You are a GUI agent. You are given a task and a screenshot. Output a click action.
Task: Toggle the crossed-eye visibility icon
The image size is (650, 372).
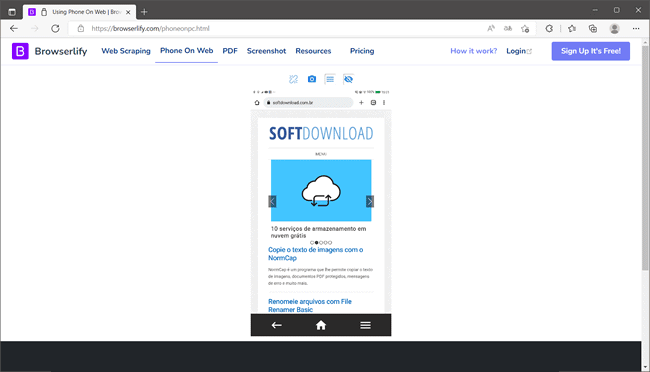(348, 79)
